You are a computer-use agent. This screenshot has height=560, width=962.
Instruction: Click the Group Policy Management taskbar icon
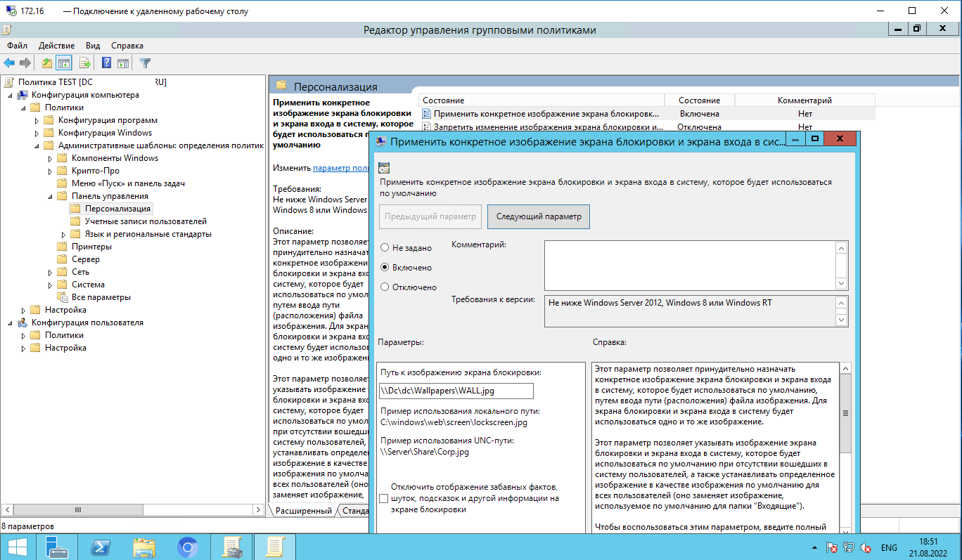pos(231,547)
